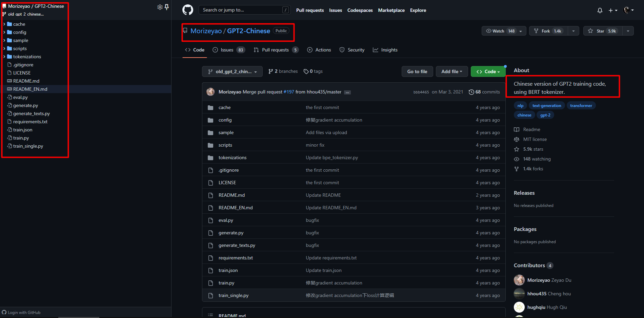The image size is (644, 318).
Task: Switch to the Code tab
Action: tap(195, 50)
